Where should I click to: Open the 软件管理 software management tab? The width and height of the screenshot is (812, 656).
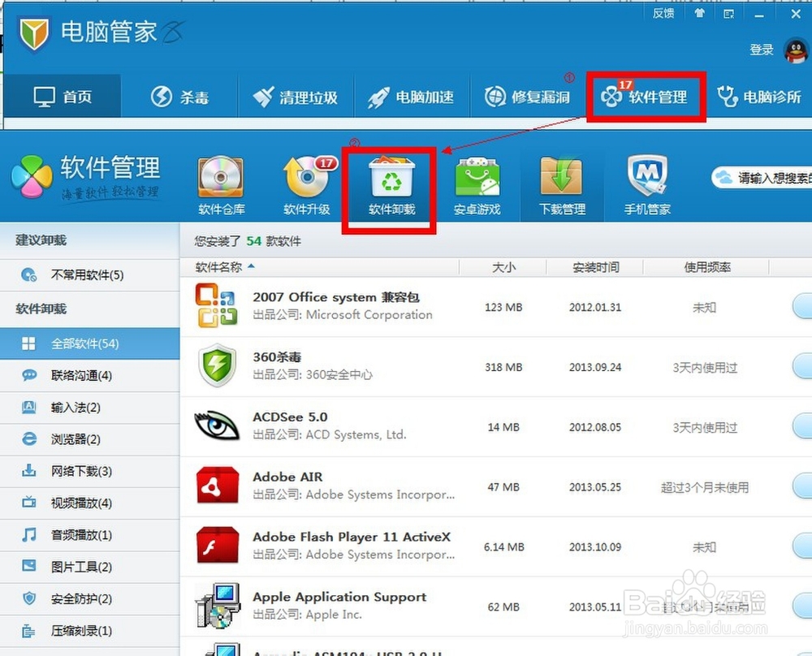point(646,97)
